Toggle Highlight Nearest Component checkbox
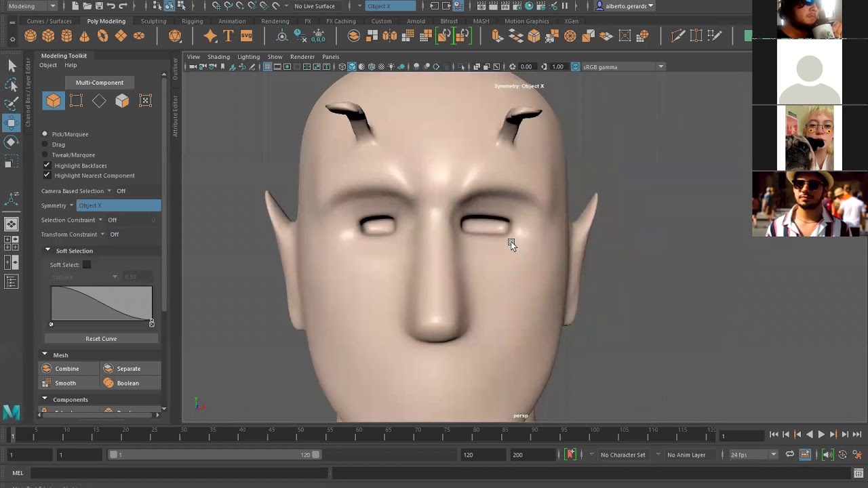This screenshot has height=488, width=868. click(x=47, y=176)
